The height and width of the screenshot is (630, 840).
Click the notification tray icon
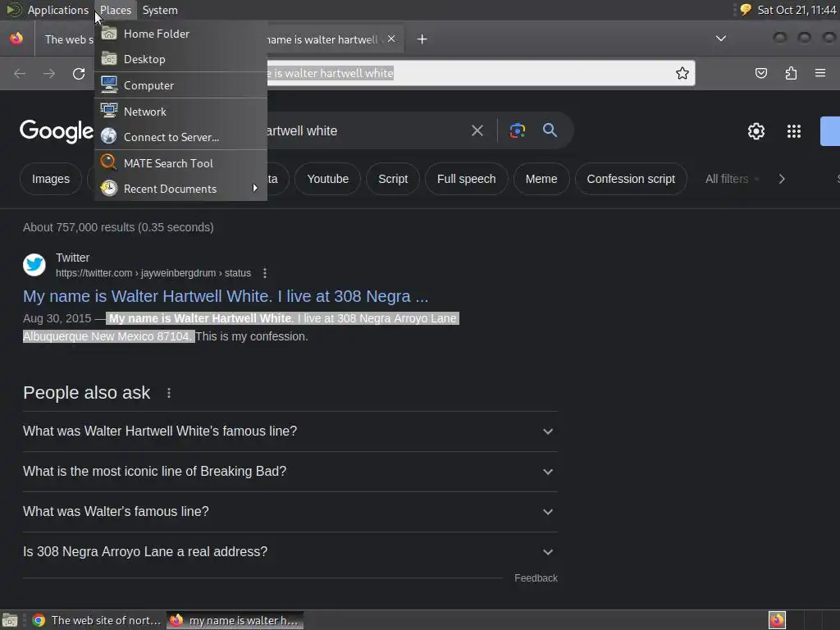745,10
